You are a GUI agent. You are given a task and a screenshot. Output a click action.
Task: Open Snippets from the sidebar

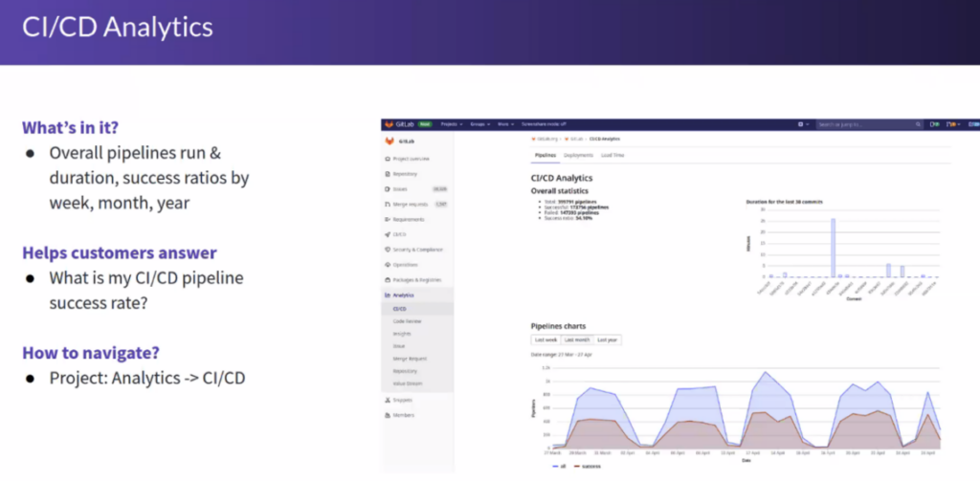coord(403,400)
